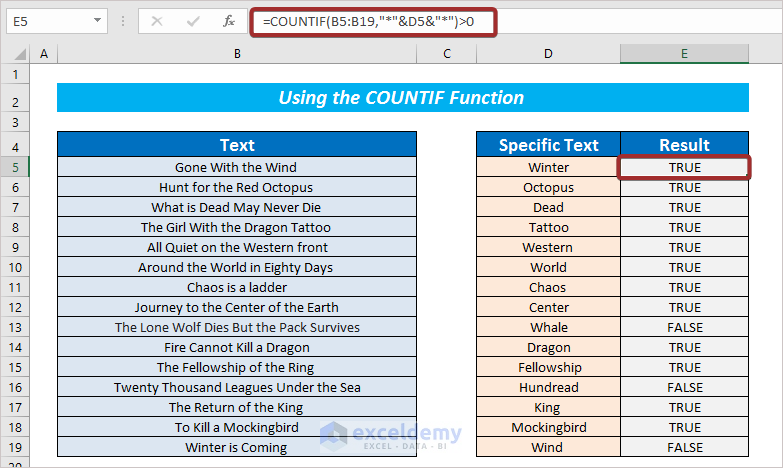Screen dimensions: 783x468
Task: Select cell 'Winter is Coming'
Action: click(237, 447)
